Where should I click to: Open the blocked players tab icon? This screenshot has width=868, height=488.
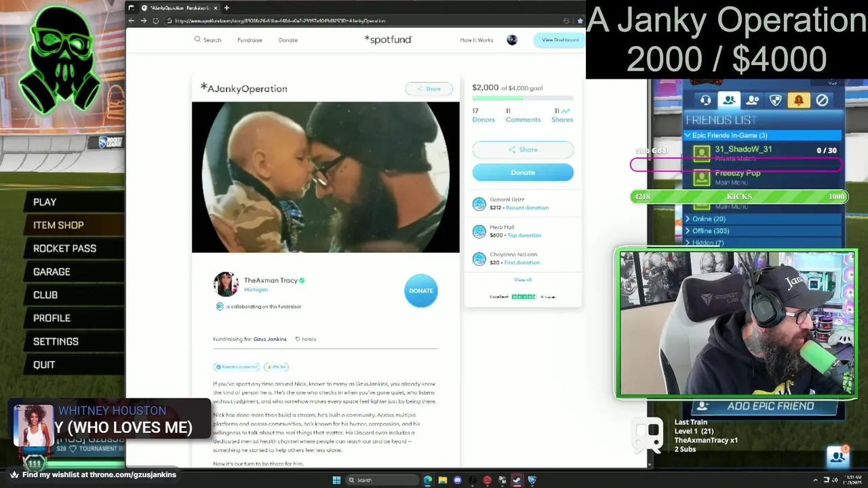click(822, 100)
